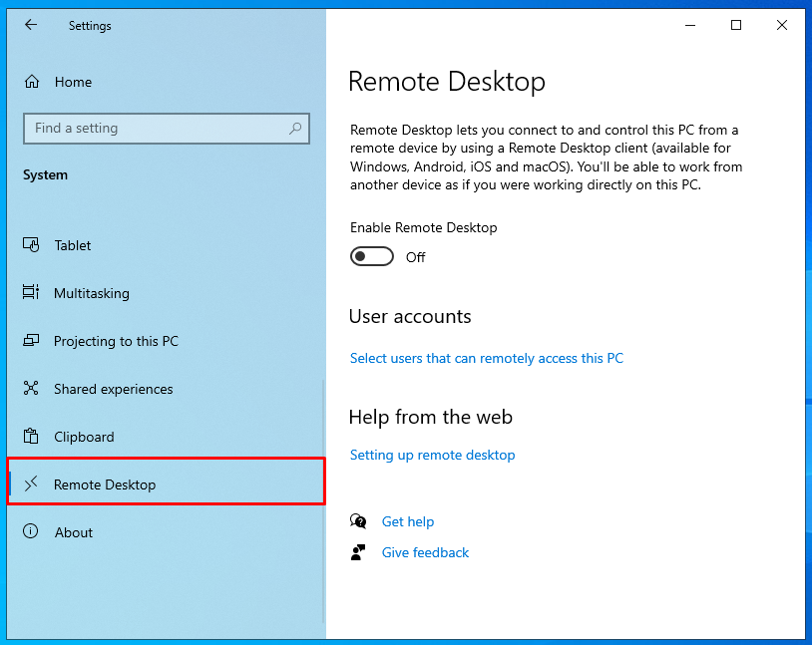Turn on Enable Remote Desktop toggle
Viewport: 812px width, 645px height.
(372, 257)
